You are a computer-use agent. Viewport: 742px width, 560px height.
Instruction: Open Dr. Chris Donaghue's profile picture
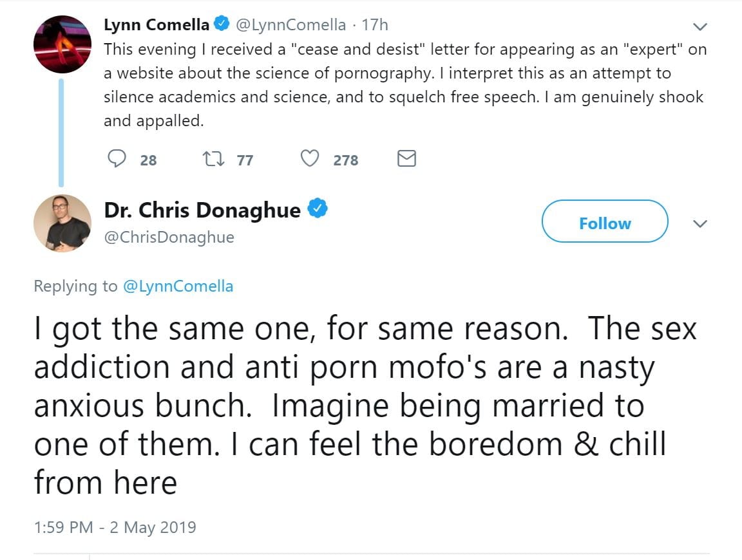point(62,223)
